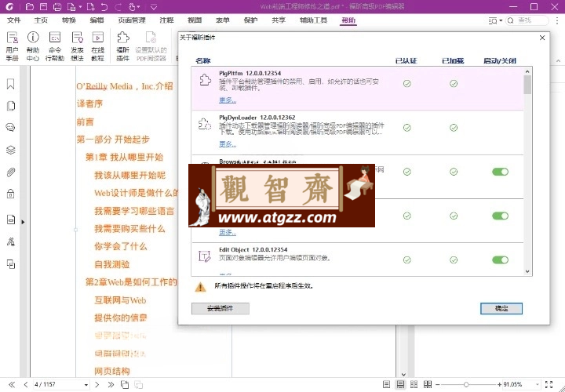This screenshot has height=392, width=565.
Task: Expand the left navigation panel arrow
Action: click(23, 222)
